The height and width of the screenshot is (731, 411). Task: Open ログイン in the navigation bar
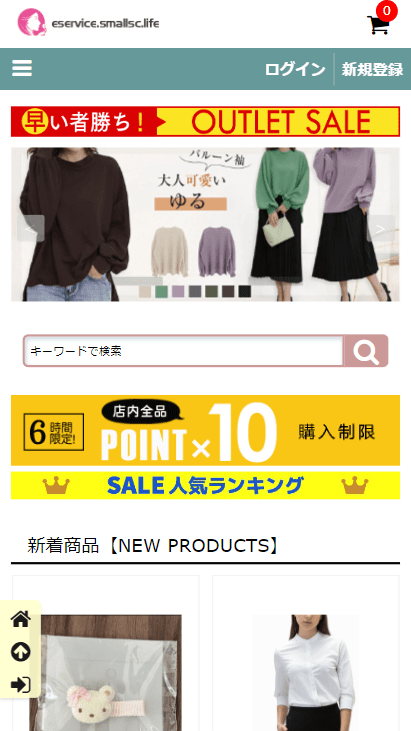[x=295, y=69]
